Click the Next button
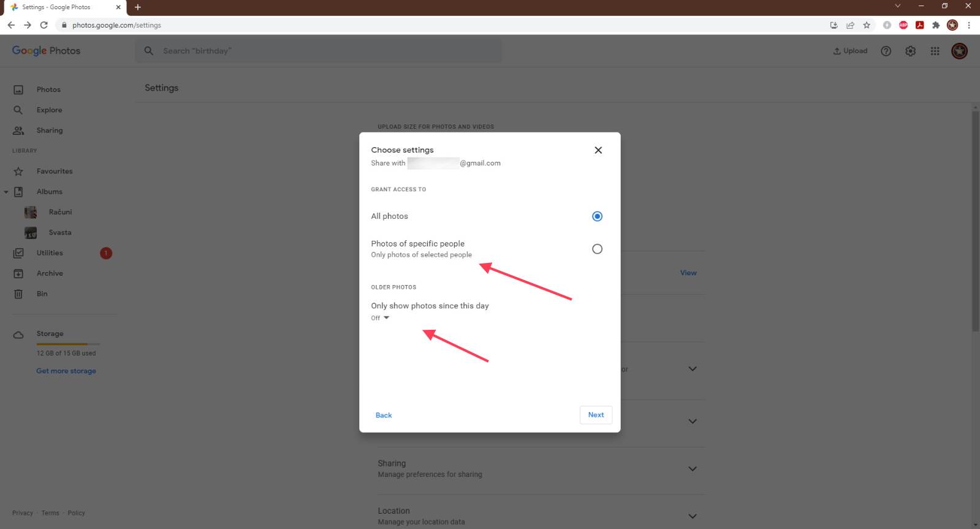This screenshot has height=529, width=980. (596, 415)
